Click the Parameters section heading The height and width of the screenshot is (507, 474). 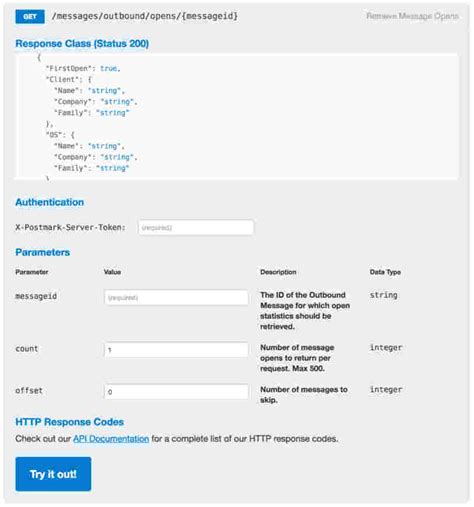click(x=43, y=252)
